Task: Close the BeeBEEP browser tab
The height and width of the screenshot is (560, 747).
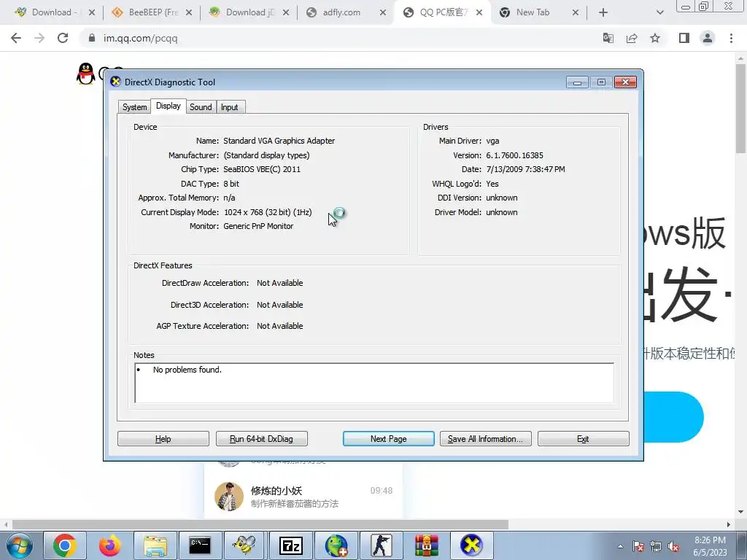Action: 189,12
